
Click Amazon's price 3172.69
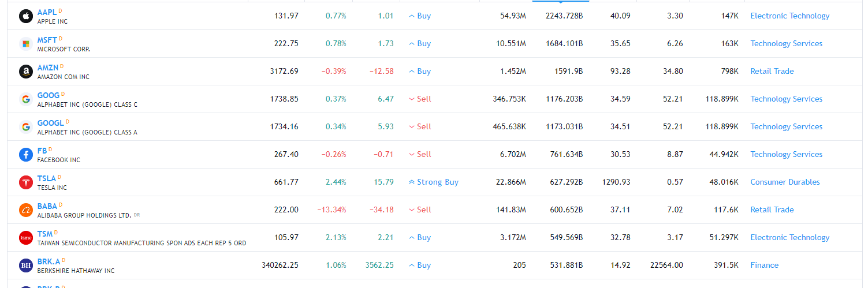tap(284, 72)
